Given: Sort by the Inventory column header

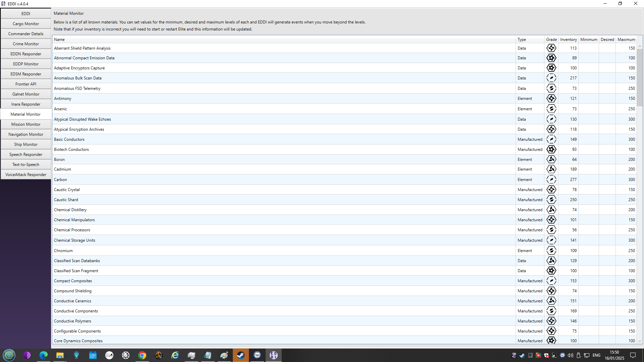Looking at the screenshot, I should [569, 39].
